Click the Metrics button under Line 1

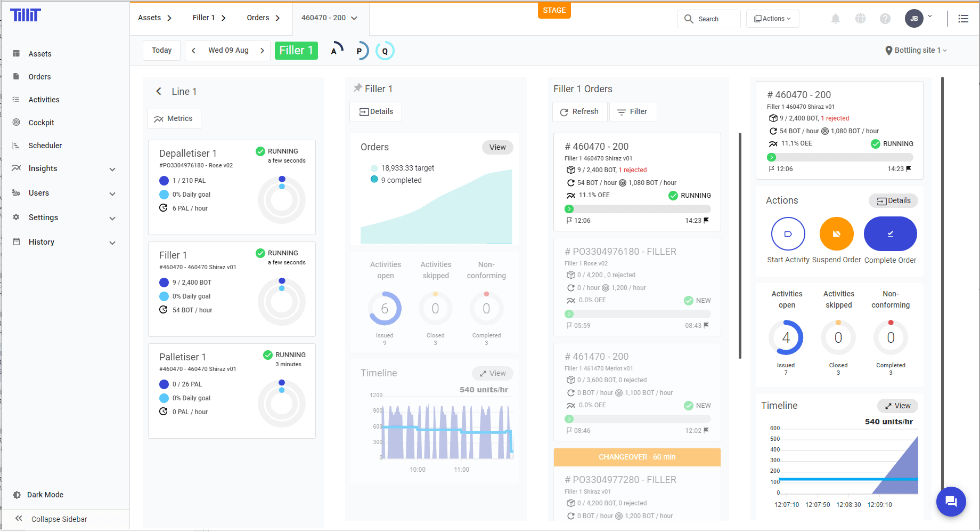174,118
